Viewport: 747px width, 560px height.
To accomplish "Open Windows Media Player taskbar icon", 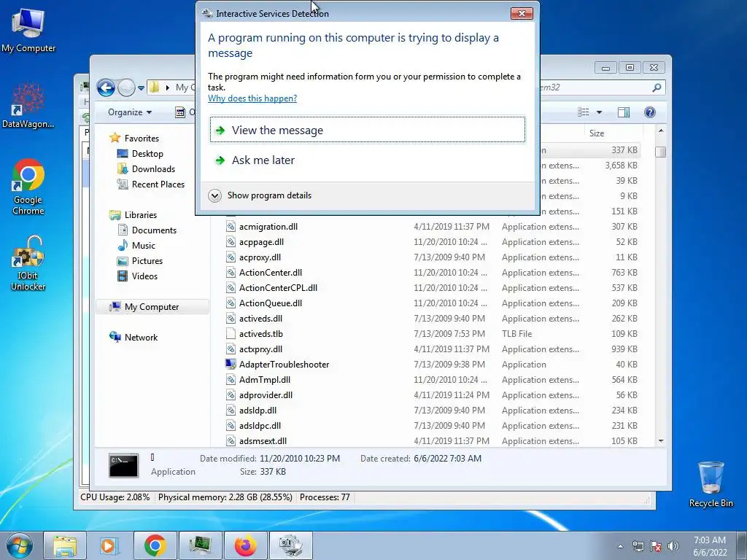I will tap(109, 545).
